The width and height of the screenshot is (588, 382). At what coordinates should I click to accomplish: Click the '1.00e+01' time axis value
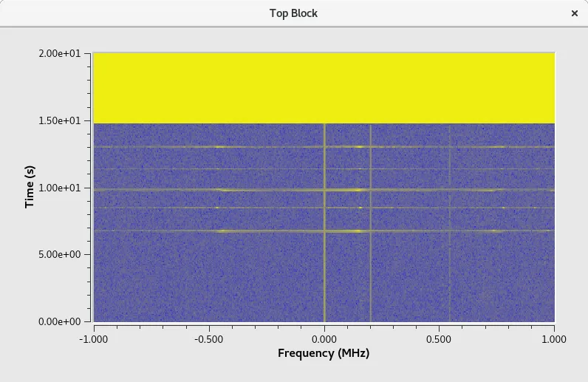pos(60,188)
